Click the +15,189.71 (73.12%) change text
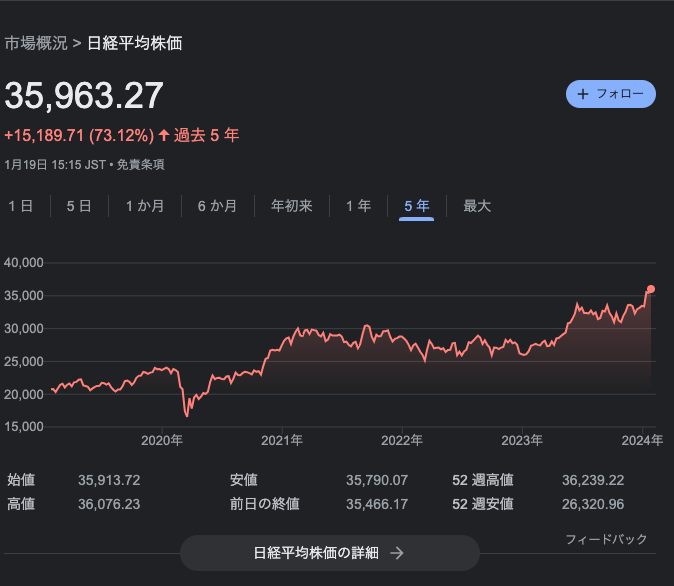Viewport: 674px width, 586px height. 79,135
